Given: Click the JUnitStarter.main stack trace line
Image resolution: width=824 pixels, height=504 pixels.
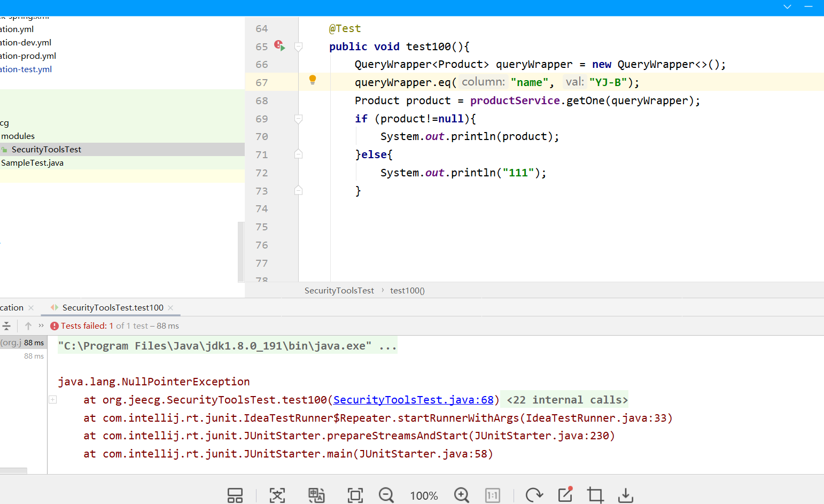Looking at the screenshot, I should tap(288, 454).
